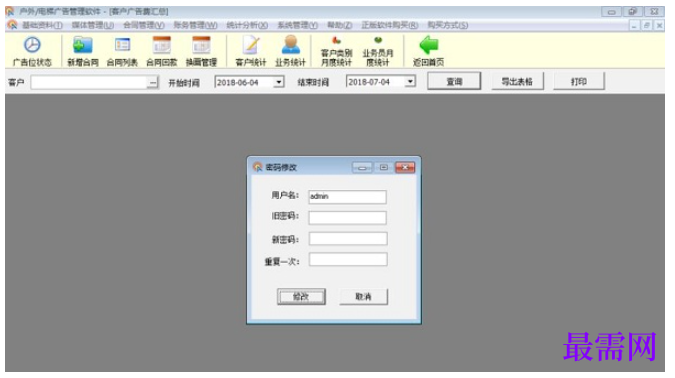Image resolution: width=675 pixels, height=378 pixels.
Task: Open the 合同管理 menu
Action: [x=144, y=25]
